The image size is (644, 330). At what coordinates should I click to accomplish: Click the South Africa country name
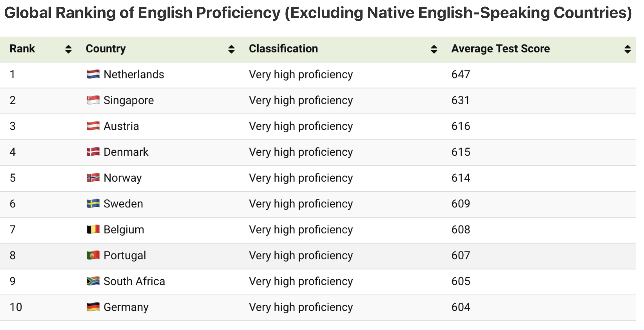point(134,281)
